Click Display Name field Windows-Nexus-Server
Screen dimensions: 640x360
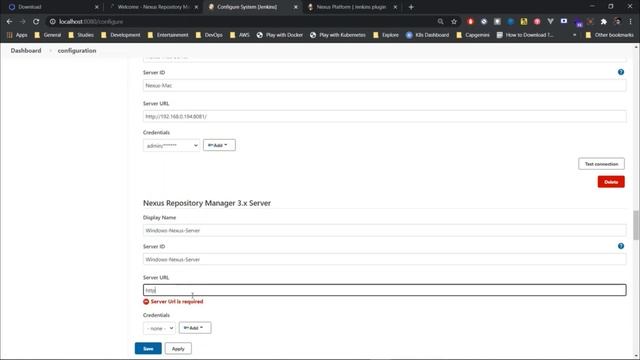[384, 230]
